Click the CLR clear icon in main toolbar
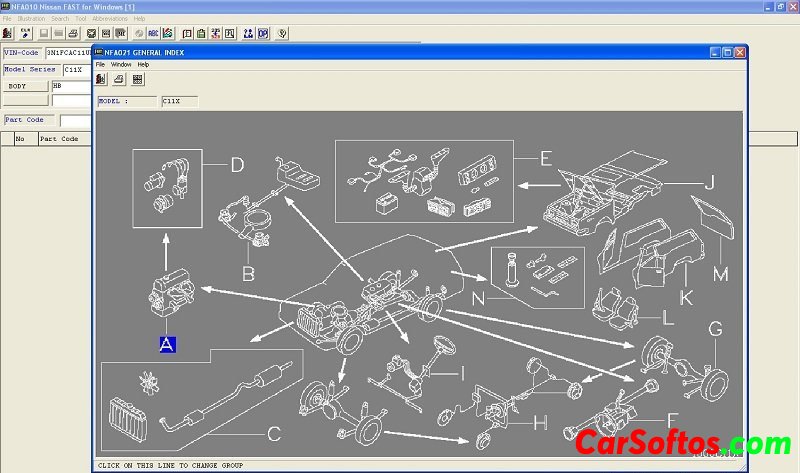 point(25,33)
